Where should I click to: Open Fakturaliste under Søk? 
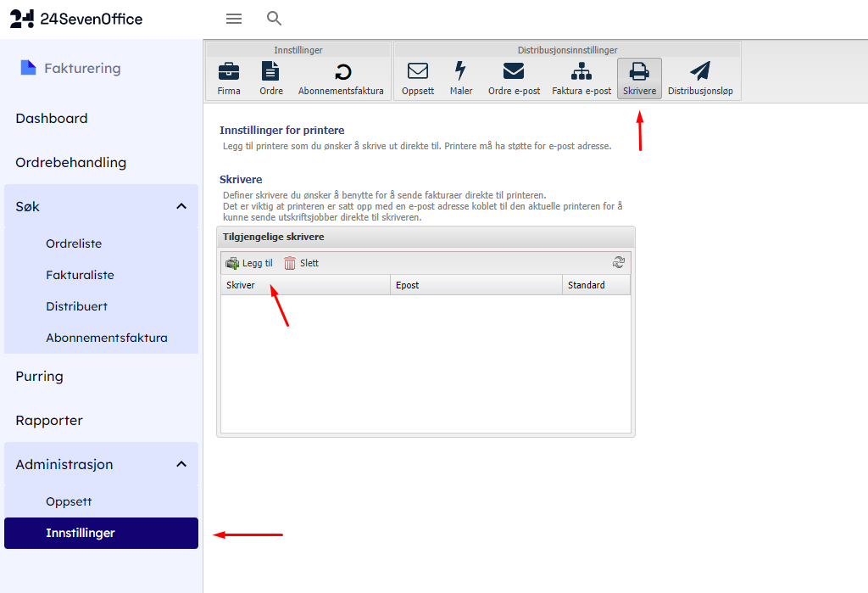[x=80, y=275]
